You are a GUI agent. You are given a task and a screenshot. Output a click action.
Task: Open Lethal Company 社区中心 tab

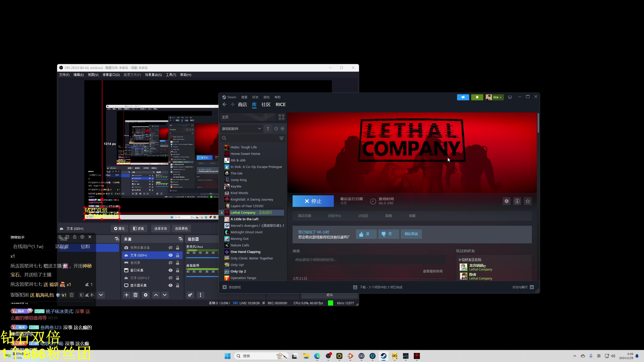pyautogui.click(x=335, y=216)
